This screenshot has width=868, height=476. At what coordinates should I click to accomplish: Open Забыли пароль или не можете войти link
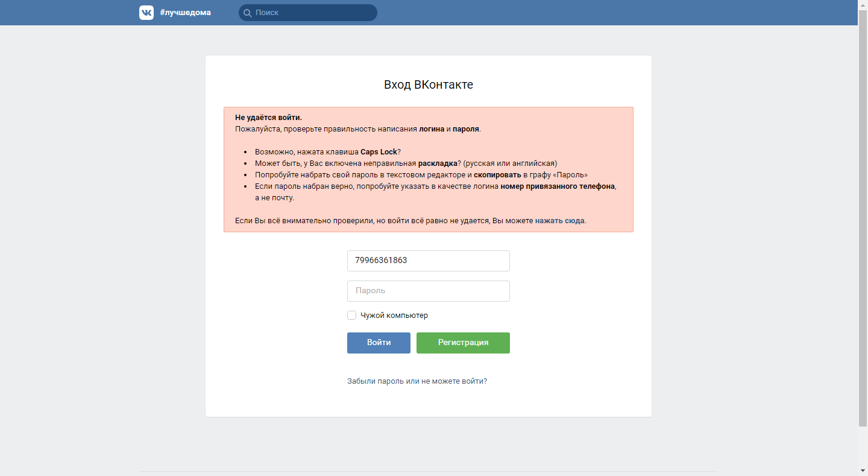pyautogui.click(x=417, y=381)
